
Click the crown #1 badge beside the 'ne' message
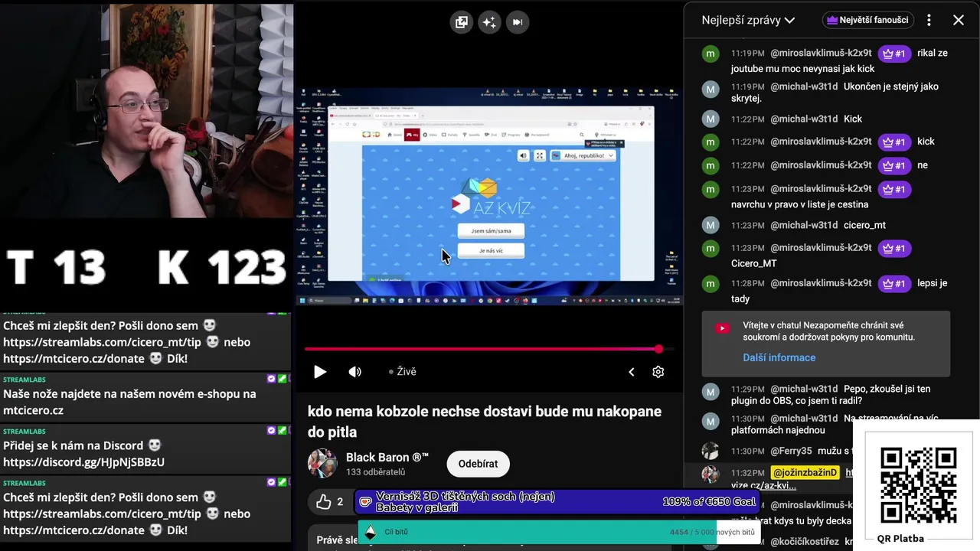[894, 165]
